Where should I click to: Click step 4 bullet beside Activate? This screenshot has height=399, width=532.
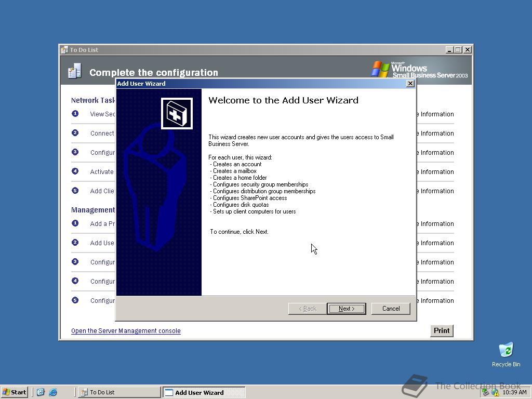(75, 171)
